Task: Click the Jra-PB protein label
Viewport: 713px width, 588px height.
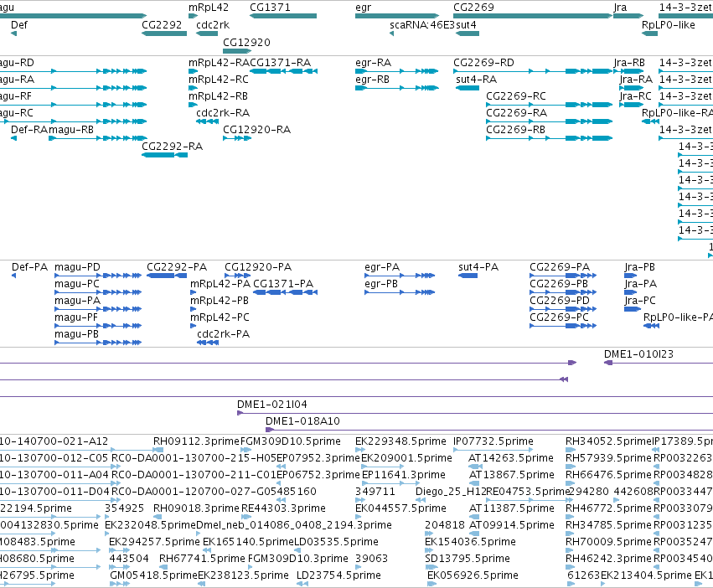Action: 640,267
